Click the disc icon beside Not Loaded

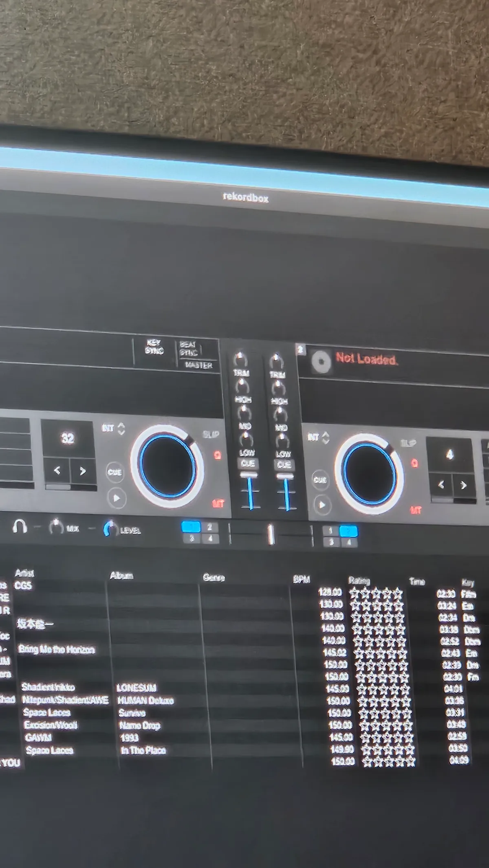(x=321, y=361)
